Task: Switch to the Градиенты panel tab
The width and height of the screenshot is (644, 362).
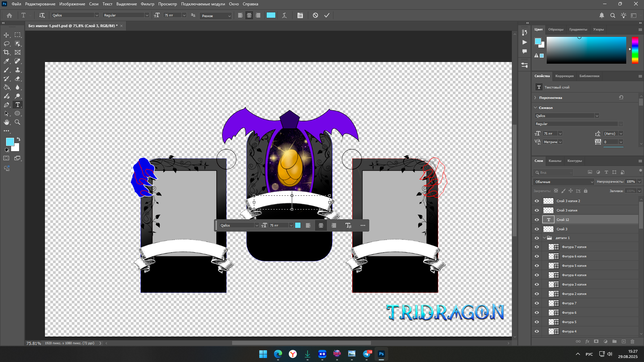Action: coord(578,29)
